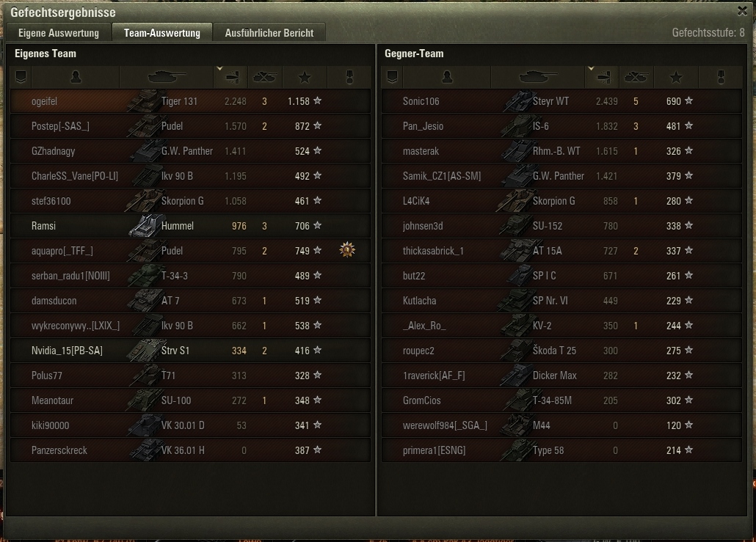This screenshot has width=756, height=542.
Task: Sort enemy team by kills icon
Action: tap(636, 77)
